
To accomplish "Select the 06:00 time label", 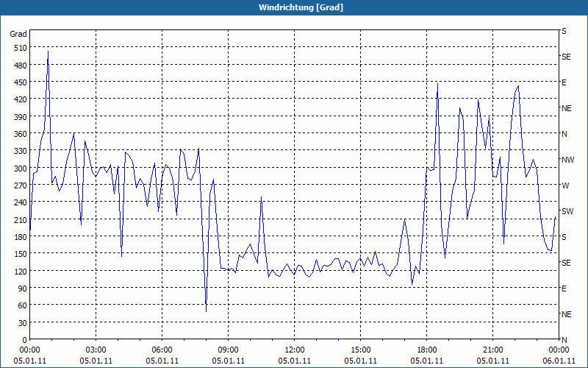I will click(162, 350).
